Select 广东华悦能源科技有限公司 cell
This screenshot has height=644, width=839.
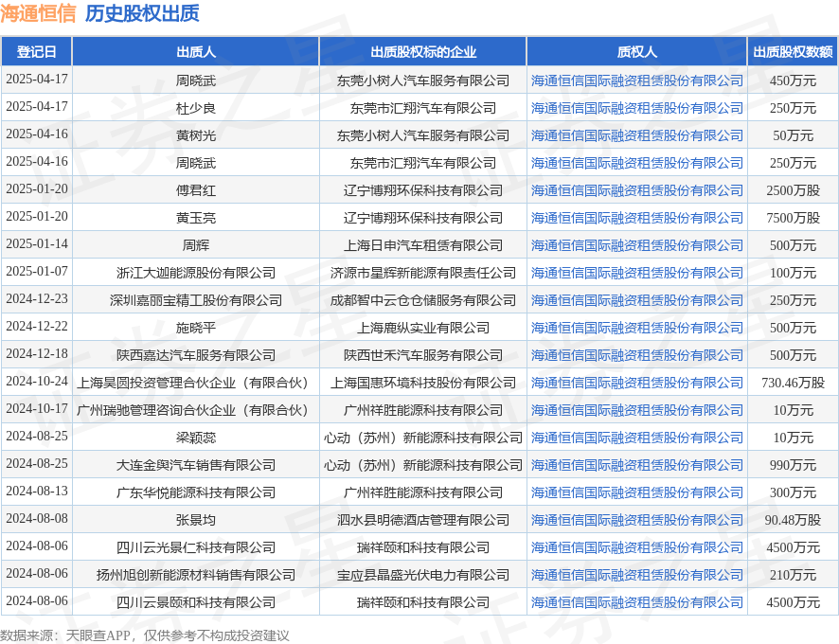click(x=196, y=493)
